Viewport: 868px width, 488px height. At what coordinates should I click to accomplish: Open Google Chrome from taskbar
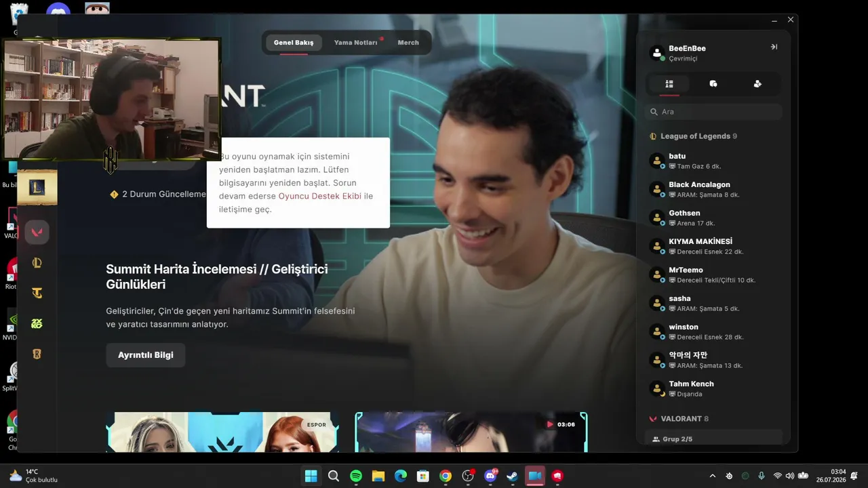446,476
